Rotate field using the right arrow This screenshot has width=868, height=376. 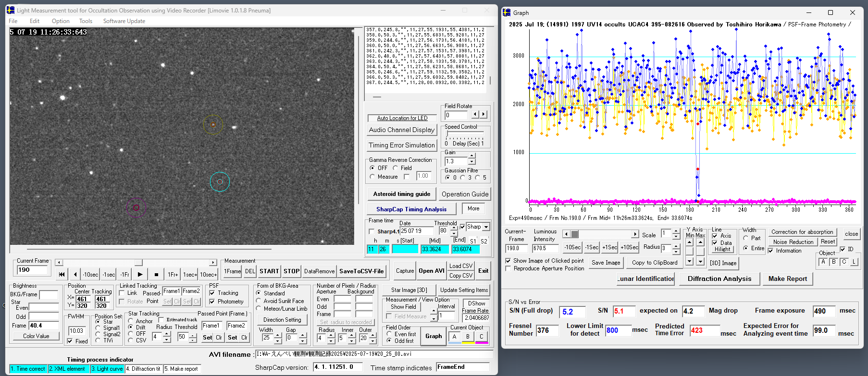(484, 115)
